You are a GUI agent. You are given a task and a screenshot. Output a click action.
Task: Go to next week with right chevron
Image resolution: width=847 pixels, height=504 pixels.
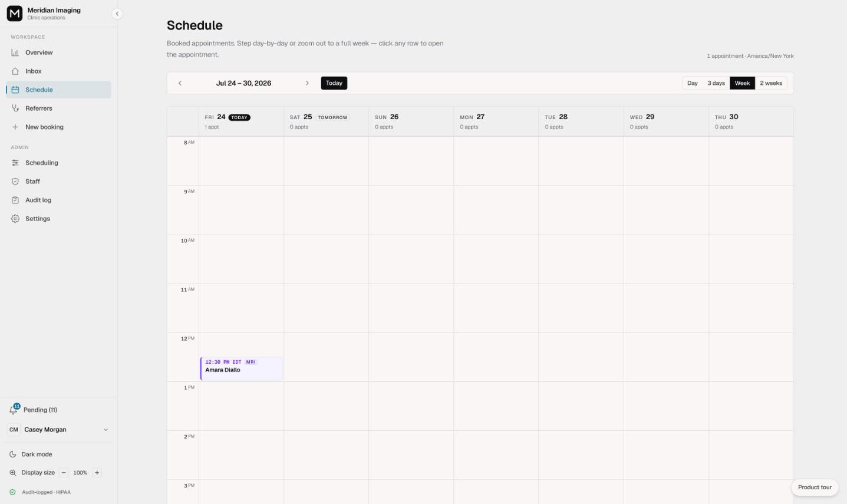pos(307,83)
